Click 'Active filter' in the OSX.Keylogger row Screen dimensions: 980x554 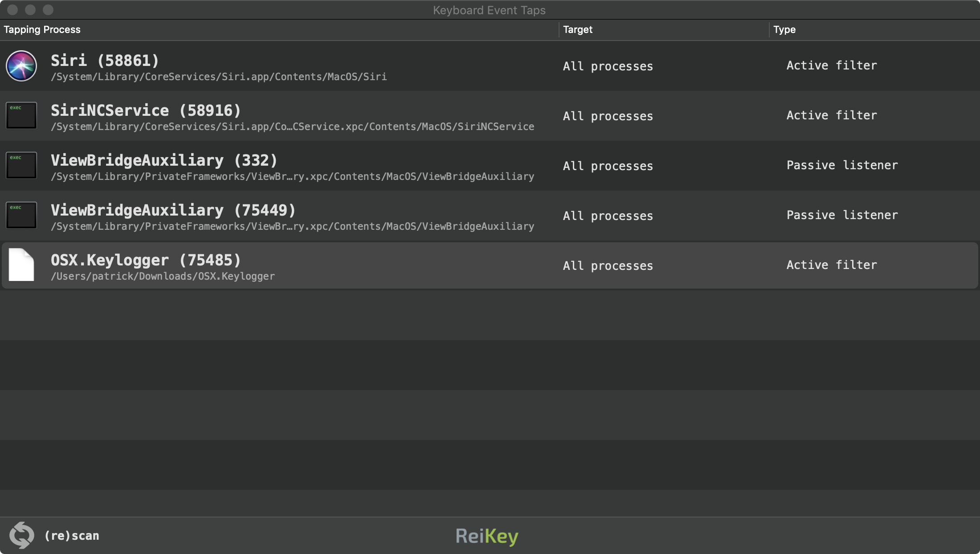coord(832,265)
